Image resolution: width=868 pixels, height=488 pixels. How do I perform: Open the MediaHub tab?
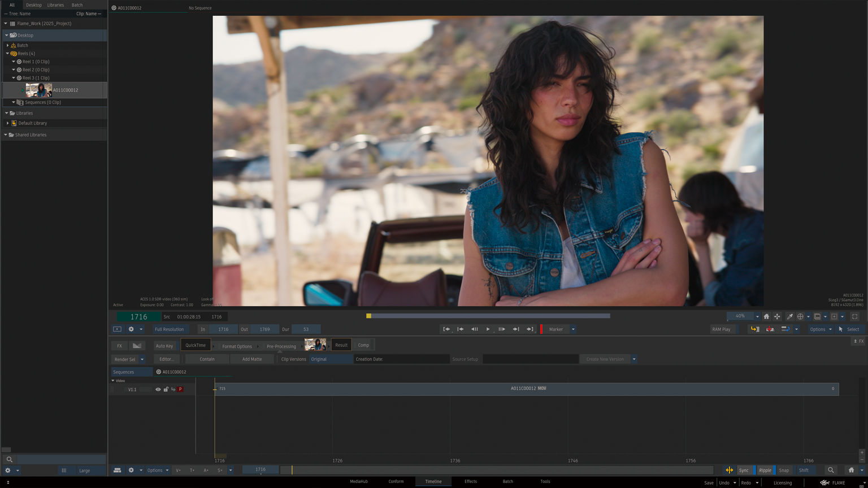358,482
